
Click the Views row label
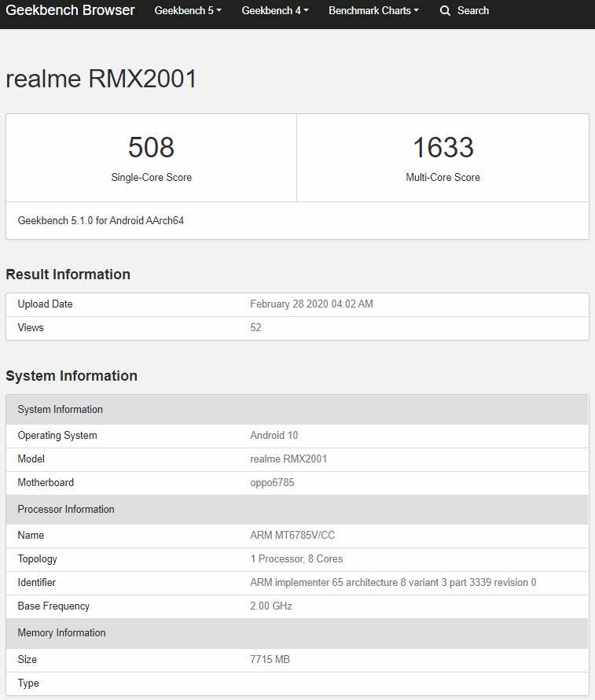[31, 328]
